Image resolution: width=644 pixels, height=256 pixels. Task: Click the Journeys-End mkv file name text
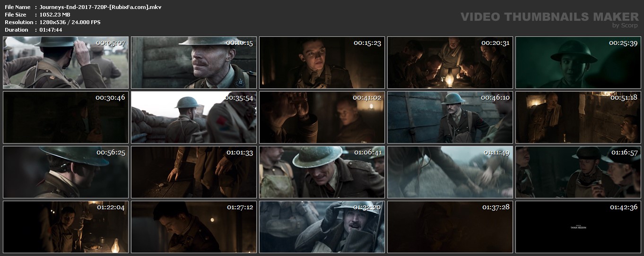100,7
